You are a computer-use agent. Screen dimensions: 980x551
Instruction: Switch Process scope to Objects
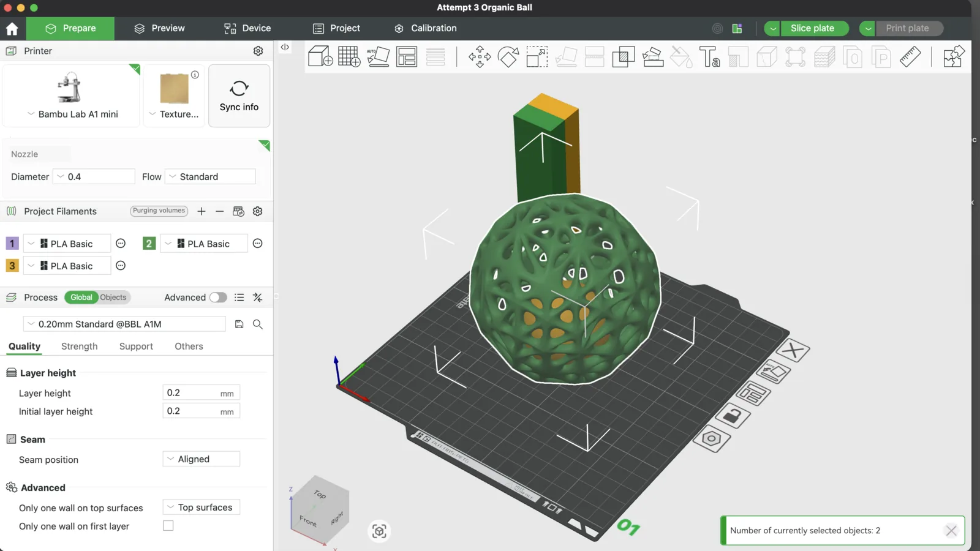point(113,298)
